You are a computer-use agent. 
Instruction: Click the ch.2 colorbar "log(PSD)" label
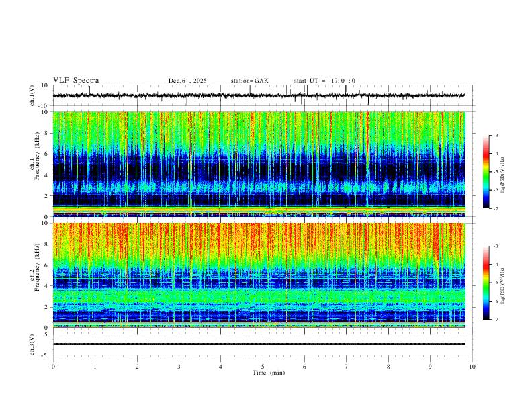(503, 285)
